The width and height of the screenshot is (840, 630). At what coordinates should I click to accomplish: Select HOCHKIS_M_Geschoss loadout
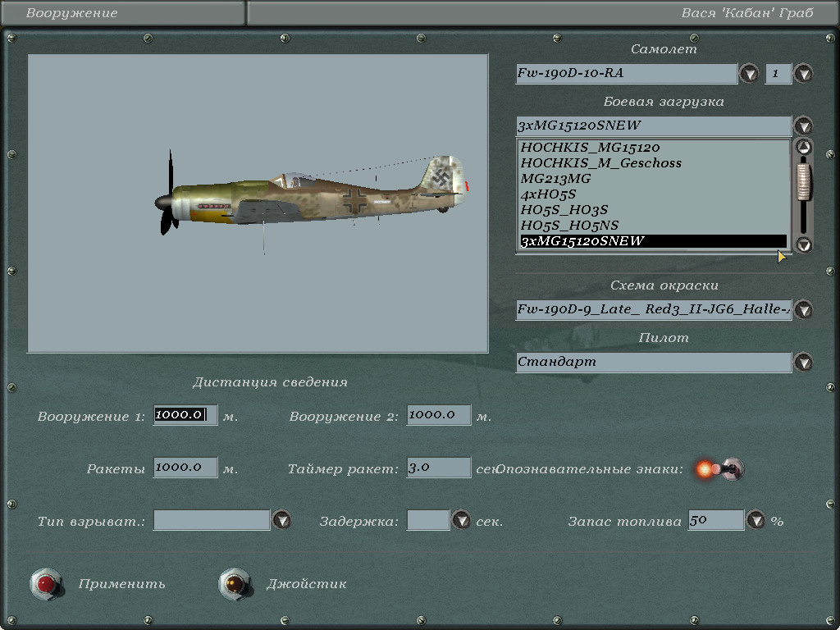coord(654,163)
